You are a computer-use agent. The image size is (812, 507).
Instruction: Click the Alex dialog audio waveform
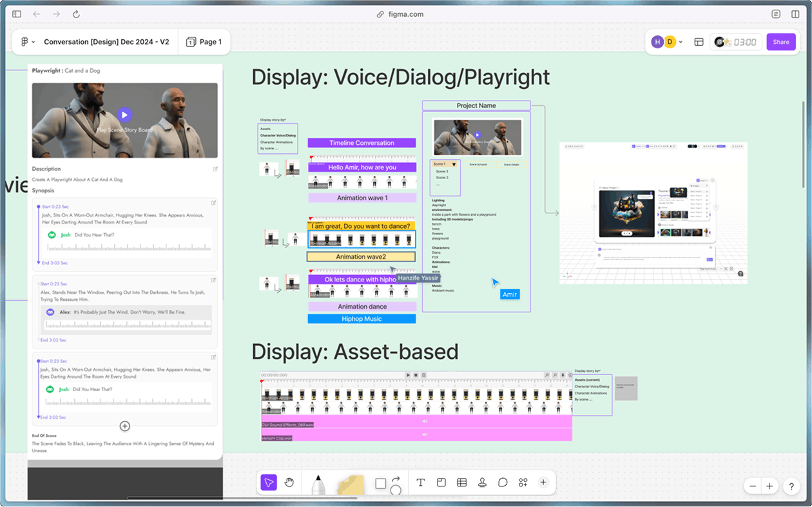[127, 325]
